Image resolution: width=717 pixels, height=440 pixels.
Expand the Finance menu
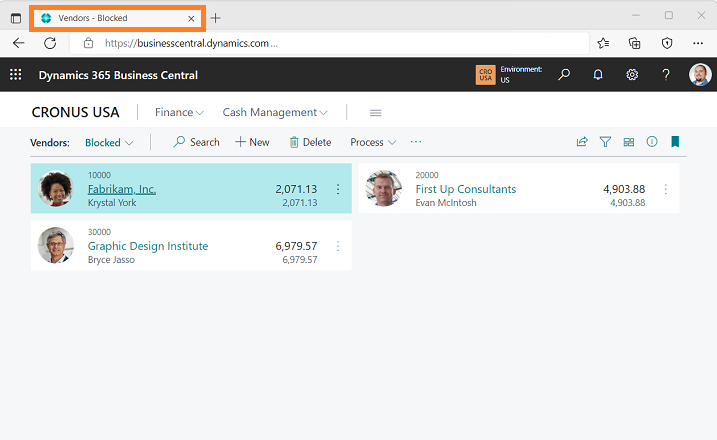point(179,113)
